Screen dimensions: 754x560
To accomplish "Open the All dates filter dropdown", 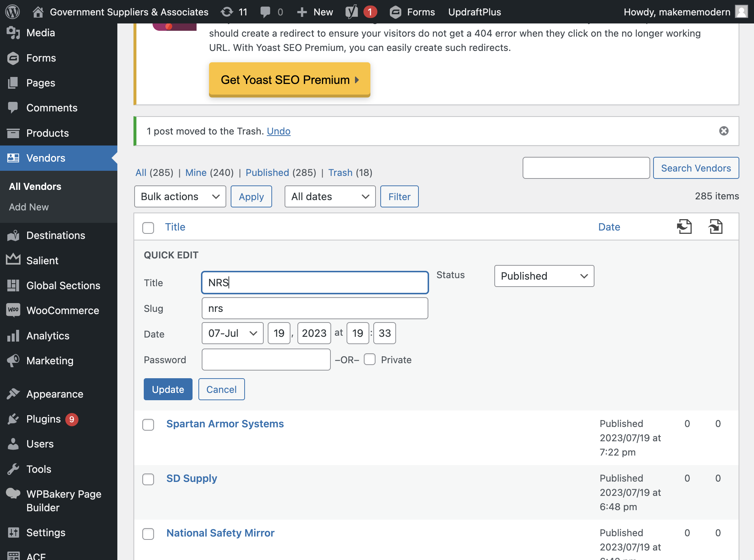I will tap(330, 196).
